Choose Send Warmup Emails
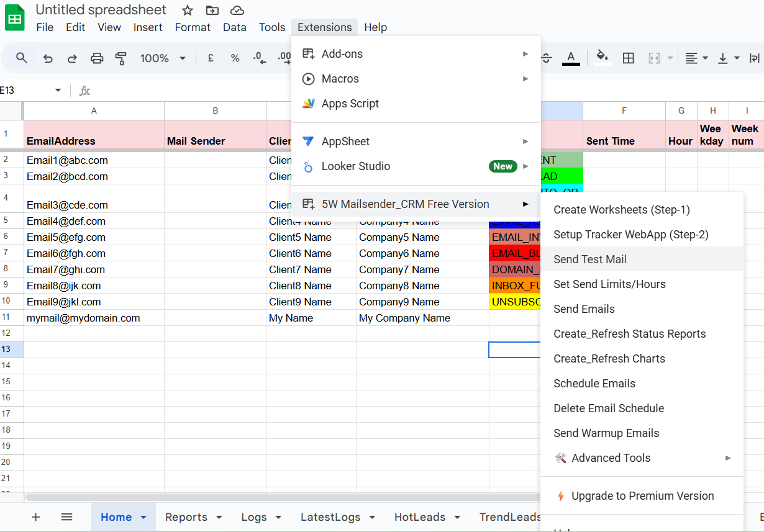The image size is (764, 532). coord(642,433)
